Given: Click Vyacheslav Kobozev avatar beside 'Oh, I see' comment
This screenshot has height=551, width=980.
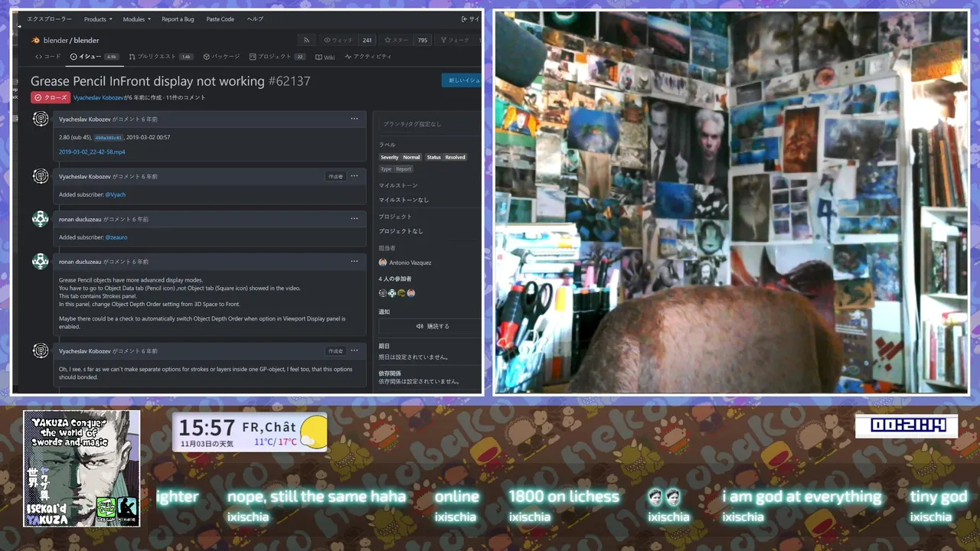Looking at the screenshot, I should [41, 350].
